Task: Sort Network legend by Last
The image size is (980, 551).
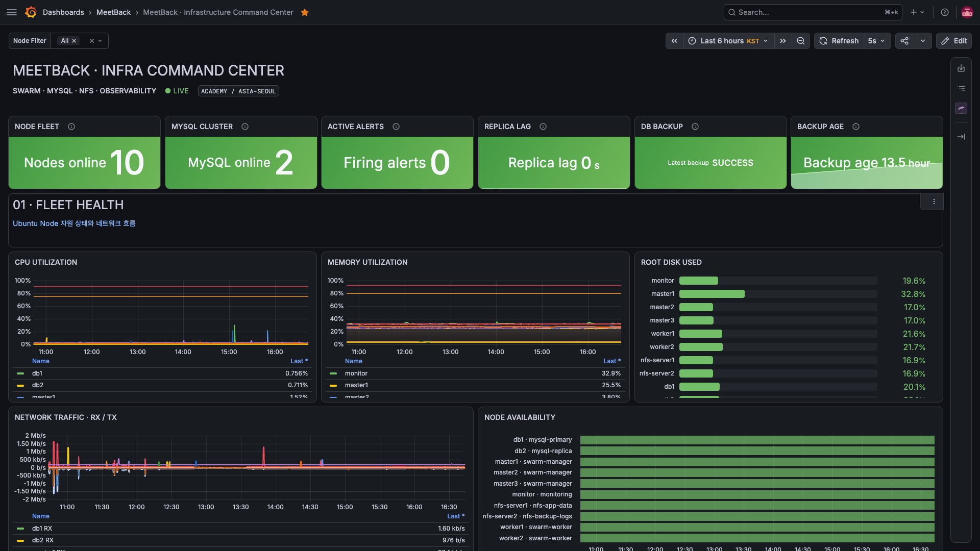Action: (x=456, y=516)
